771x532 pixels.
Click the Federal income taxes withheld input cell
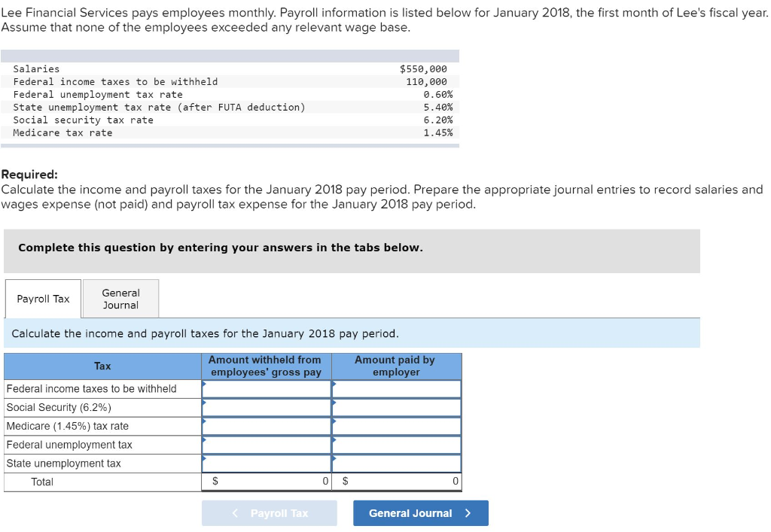pyautogui.click(x=267, y=388)
